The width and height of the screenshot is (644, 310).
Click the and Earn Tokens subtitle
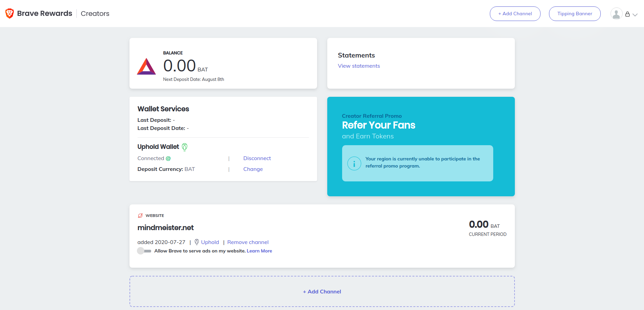(367, 136)
